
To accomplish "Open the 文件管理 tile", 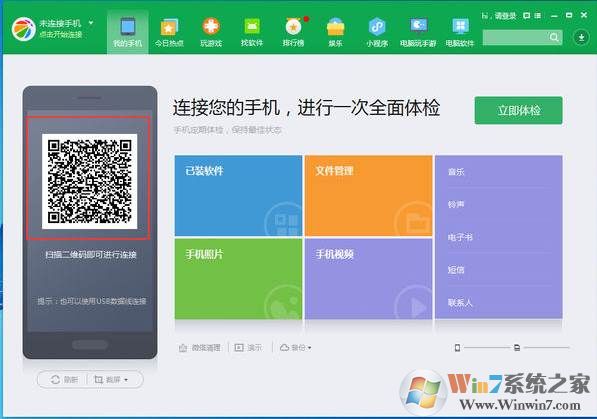I will pos(369,195).
